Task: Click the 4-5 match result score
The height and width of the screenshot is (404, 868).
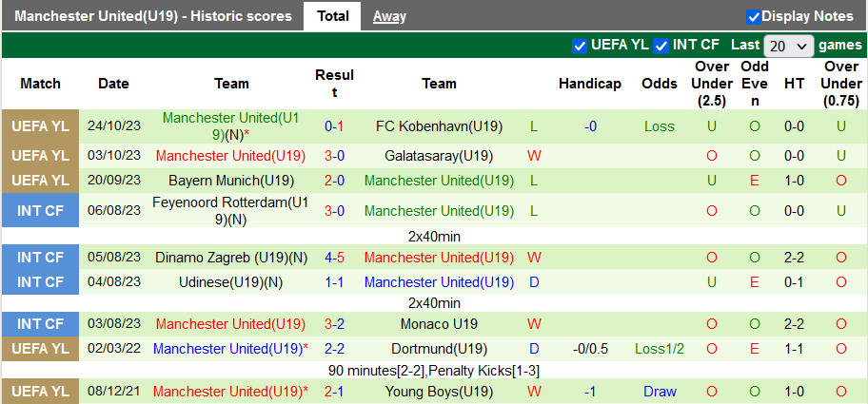Action: tap(334, 258)
